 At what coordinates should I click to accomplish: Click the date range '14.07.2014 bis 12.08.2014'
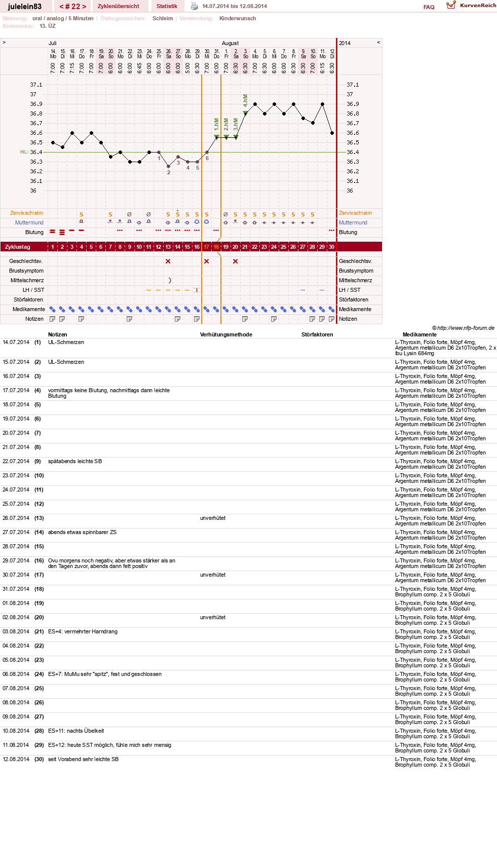click(235, 6)
